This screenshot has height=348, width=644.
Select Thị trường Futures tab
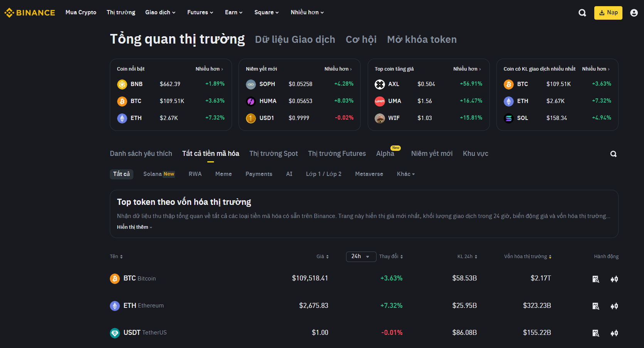[337, 154]
